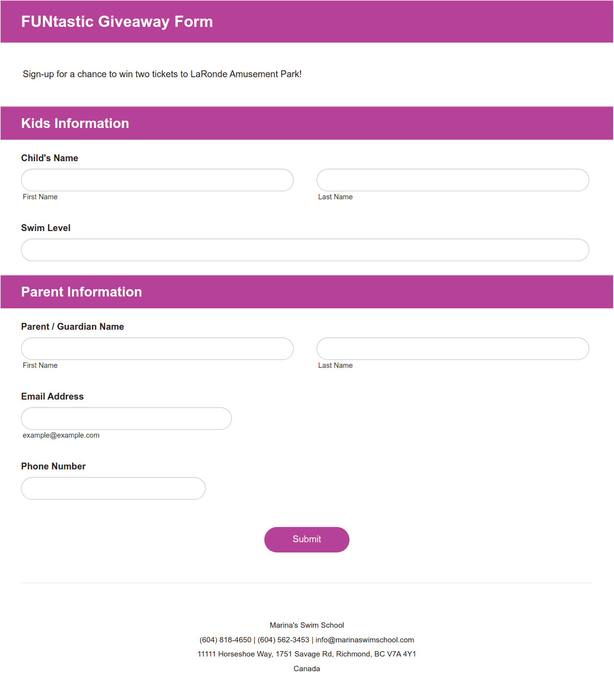Click the Phone Number input field

pyautogui.click(x=113, y=488)
